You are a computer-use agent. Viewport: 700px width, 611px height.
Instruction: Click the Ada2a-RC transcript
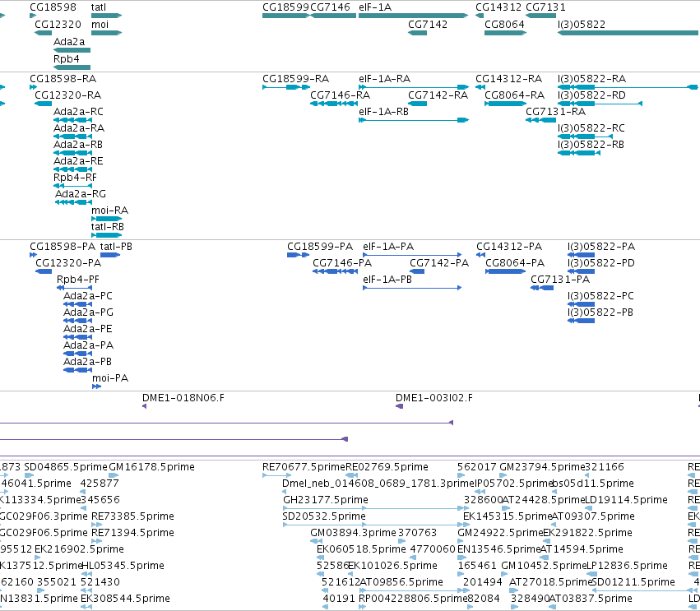[72, 120]
